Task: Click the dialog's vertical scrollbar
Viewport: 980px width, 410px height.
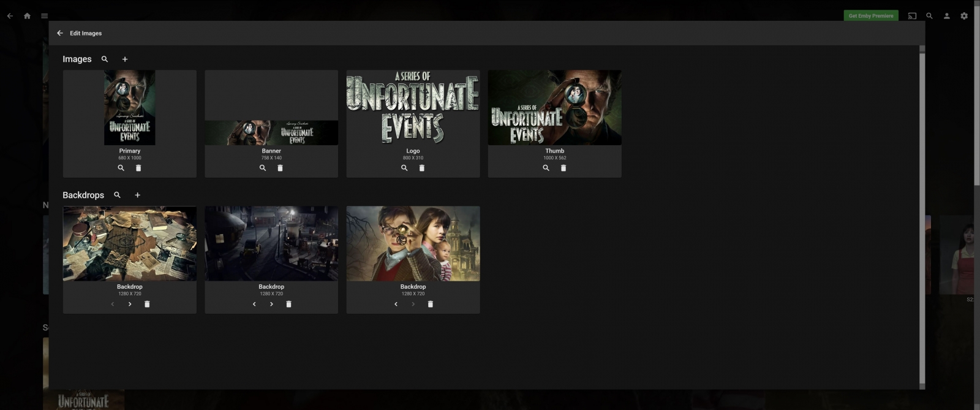Action: (922, 218)
